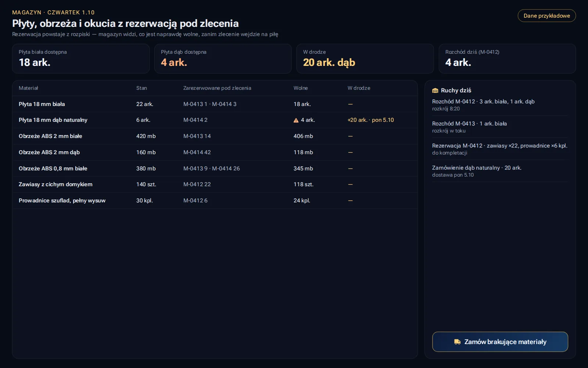Open the Rezerwacja M-0412 zawiasy entry
Image resolution: width=588 pixels, height=368 pixels.
tap(500, 149)
